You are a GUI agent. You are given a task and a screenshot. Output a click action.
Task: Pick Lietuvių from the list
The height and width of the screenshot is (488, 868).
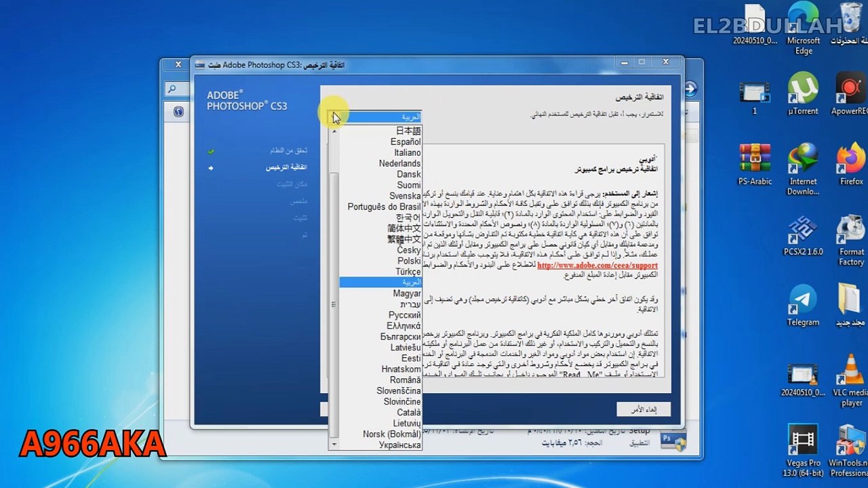(407, 424)
